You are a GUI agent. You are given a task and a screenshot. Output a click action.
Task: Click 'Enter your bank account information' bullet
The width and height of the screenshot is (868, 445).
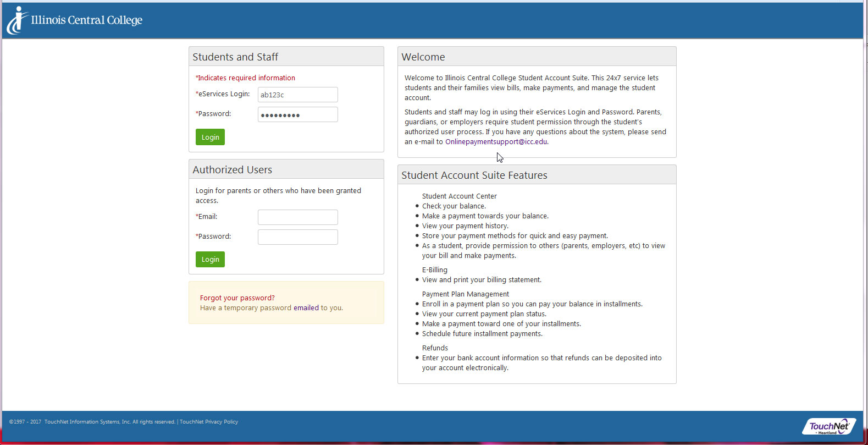(542, 363)
